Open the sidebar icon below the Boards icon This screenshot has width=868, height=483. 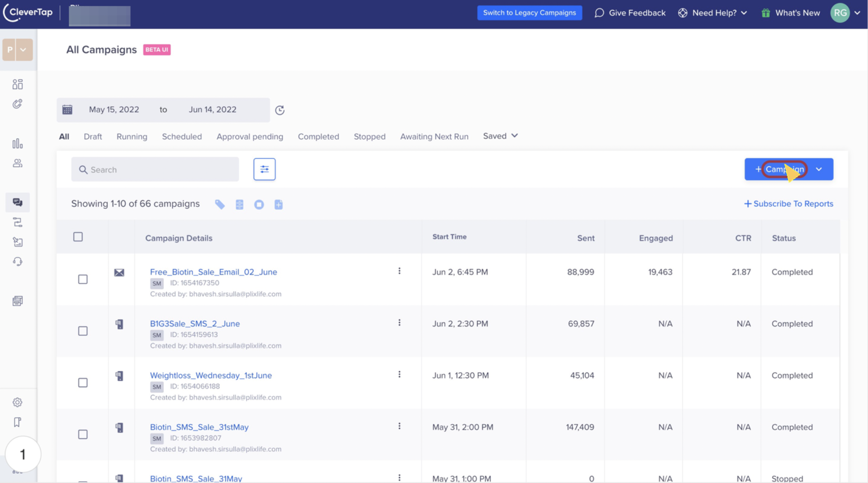pos(18,104)
